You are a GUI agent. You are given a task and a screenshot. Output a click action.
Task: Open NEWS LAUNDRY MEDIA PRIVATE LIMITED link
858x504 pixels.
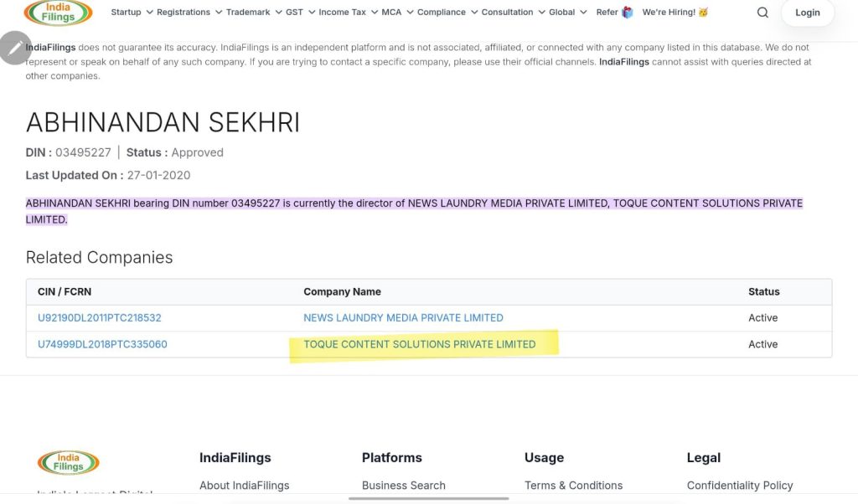pos(403,317)
